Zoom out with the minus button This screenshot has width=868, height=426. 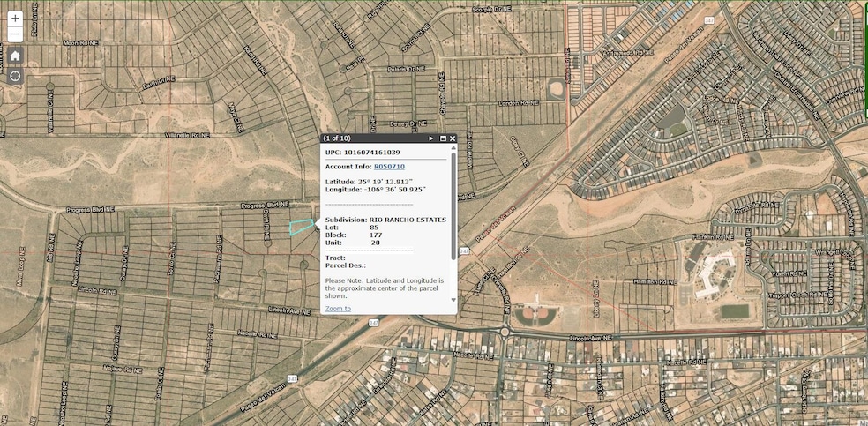coord(16,34)
